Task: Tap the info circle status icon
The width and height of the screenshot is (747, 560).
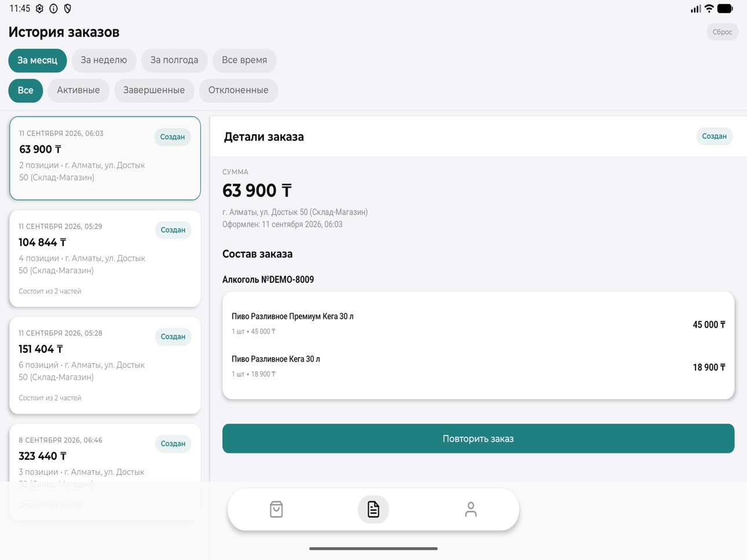Action: (x=53, y=9)
